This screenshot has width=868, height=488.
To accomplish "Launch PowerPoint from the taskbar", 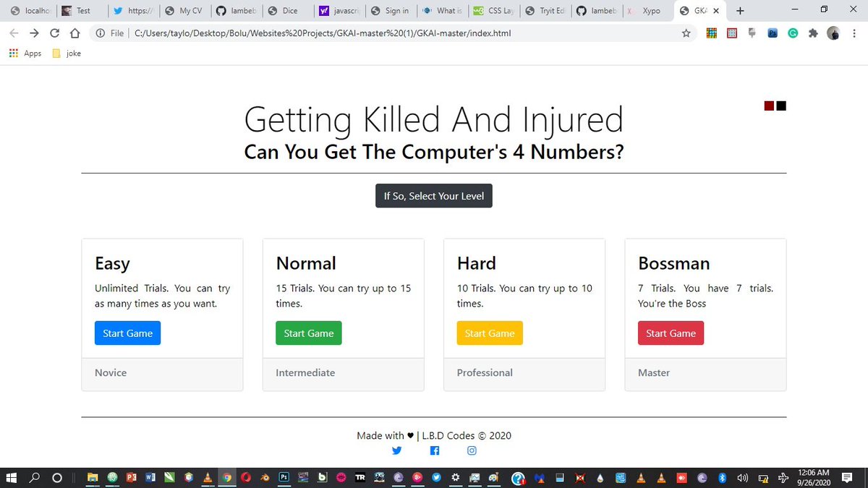I will pyautogui.click(x=132, y=478).
